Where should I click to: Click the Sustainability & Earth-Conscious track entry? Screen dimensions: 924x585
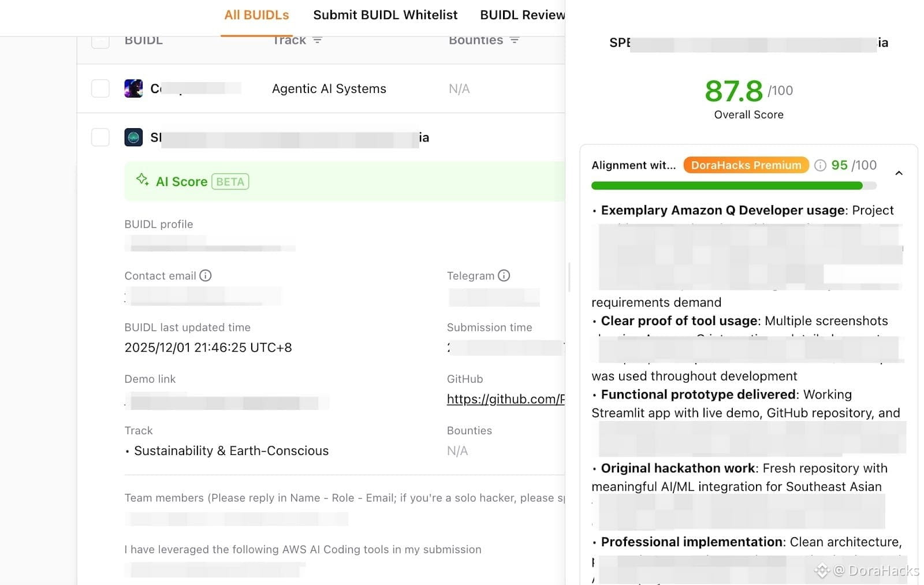231,451
